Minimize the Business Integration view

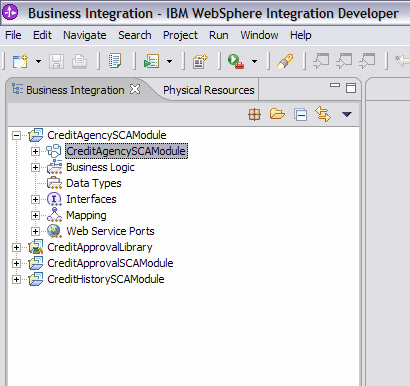(335, 85)
